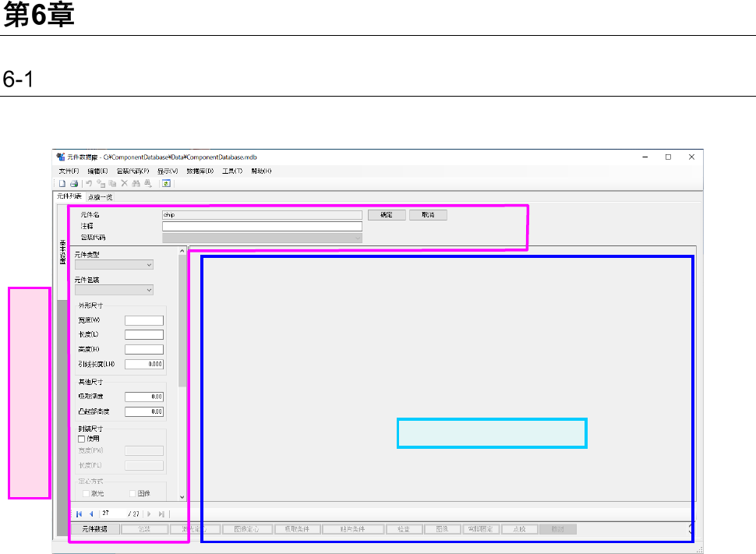Open the 文件(F) menu
Image resolution: width=756 pixels, height=554 pixels.
click(x=69, y=171)
